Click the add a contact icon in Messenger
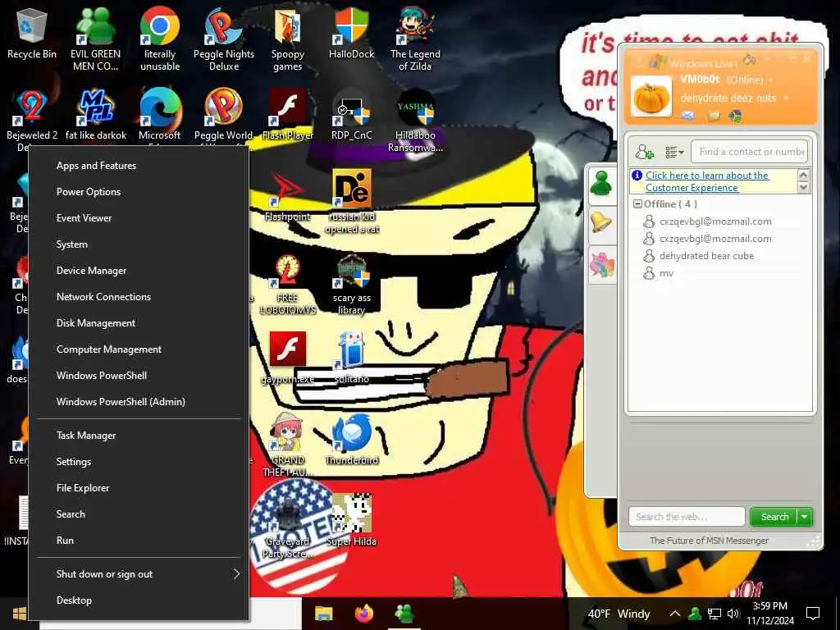The image size is (840, 630). pyautogui.click(x=644, y=152)
